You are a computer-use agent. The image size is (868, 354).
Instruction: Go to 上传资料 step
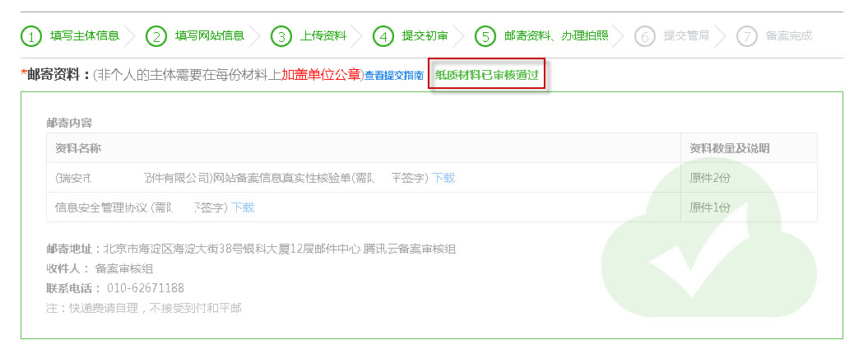[323, 36]
